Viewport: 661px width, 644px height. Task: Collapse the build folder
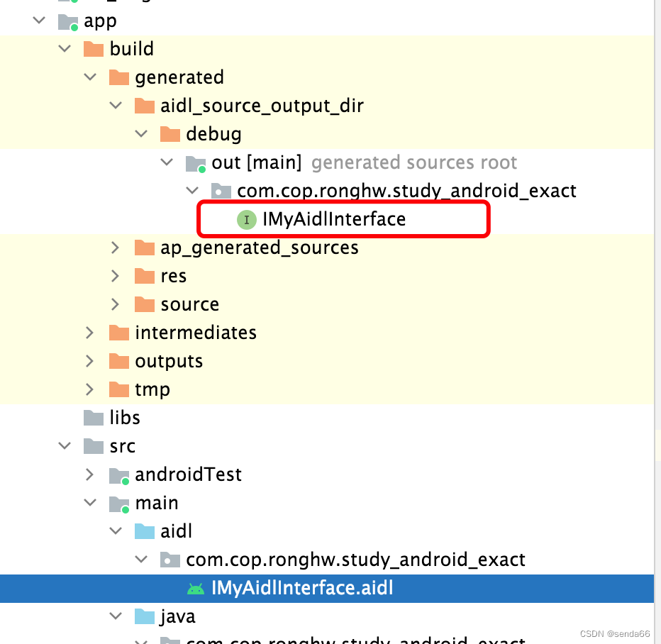click(65, 49)
